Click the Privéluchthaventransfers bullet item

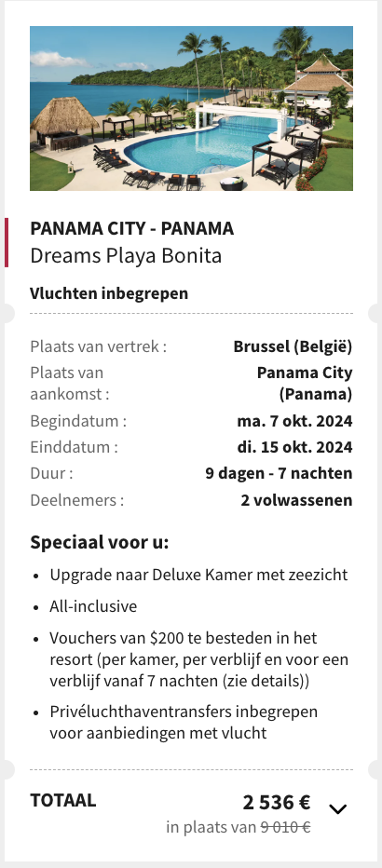pos(184,722)
